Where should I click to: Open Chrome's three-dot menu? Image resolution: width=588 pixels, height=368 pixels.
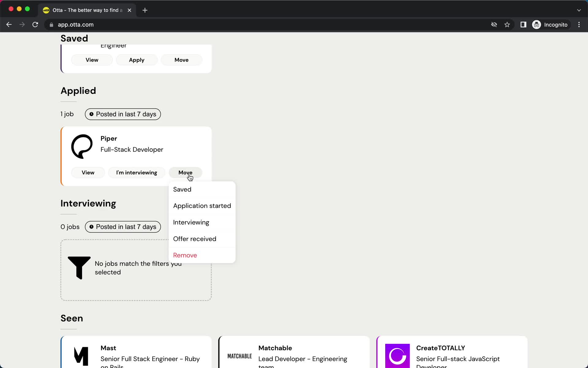coord(579,25)
